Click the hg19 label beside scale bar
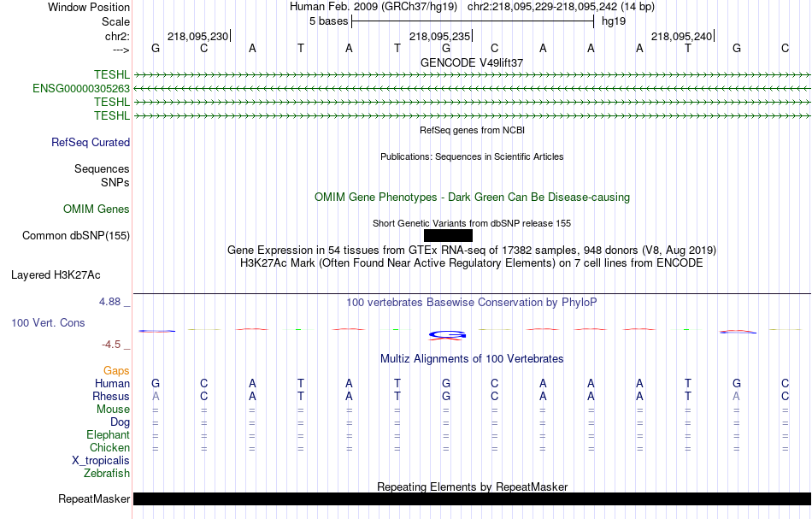Image resolution: width=812 pixels, height=519 pixels. (614, 21)
